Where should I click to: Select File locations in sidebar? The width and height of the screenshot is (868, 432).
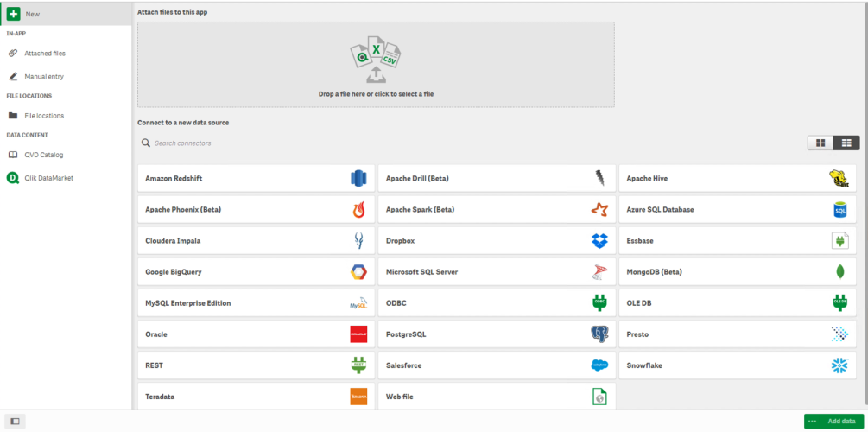(x=43, y=116)
